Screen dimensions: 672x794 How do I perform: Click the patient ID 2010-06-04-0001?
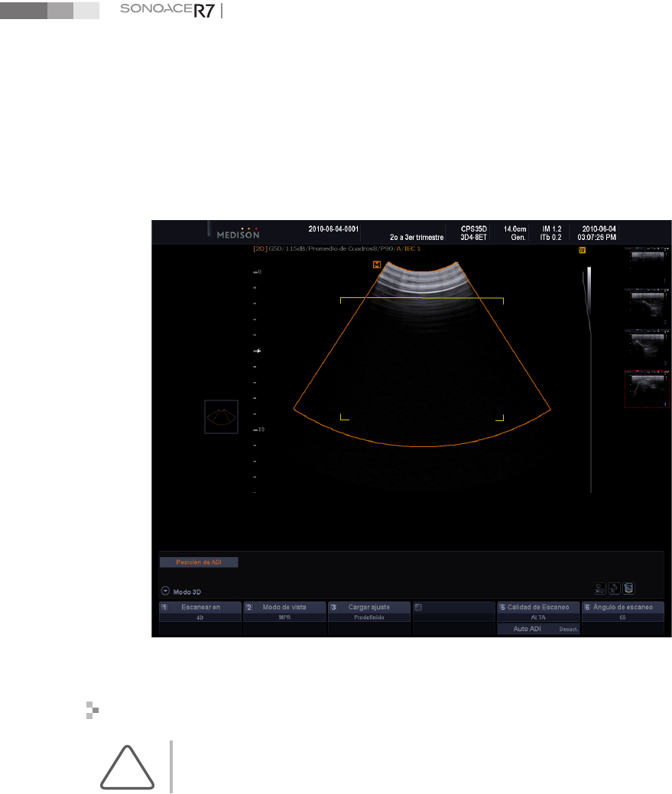pos(333,229)
